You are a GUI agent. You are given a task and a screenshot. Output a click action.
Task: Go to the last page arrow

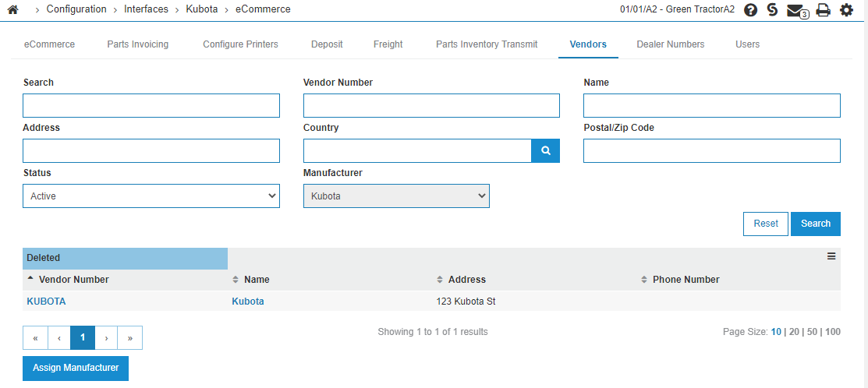[x=130, y=337]
